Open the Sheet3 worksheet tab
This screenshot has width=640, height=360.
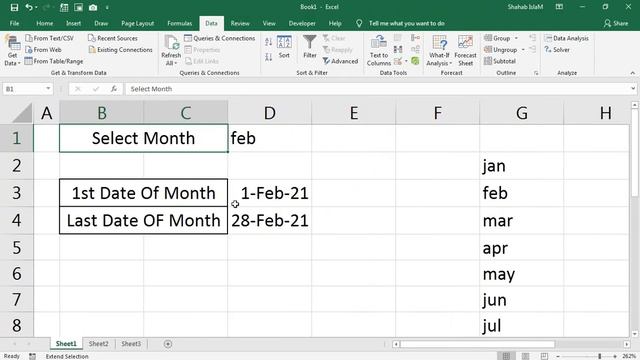click(x=131, y=344)
